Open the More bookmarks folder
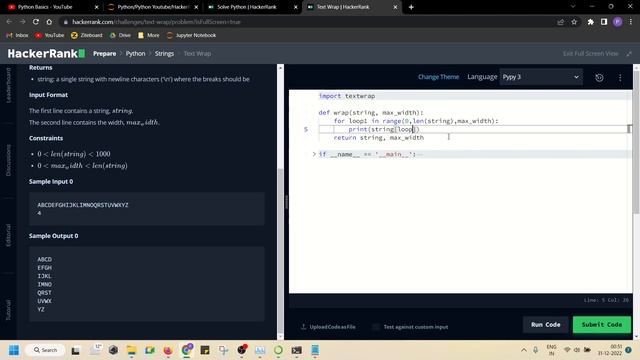The image size is (640, 360). coord(149,36)
